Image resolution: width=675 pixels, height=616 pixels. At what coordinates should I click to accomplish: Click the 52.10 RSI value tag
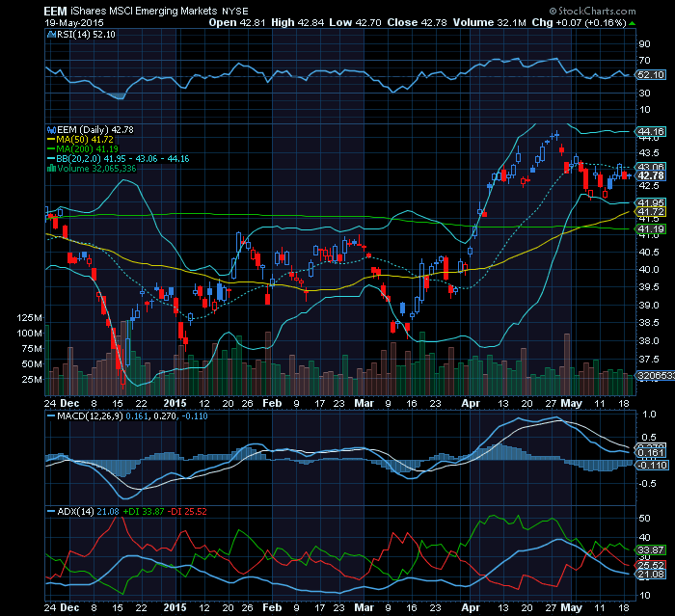(651, 74)
